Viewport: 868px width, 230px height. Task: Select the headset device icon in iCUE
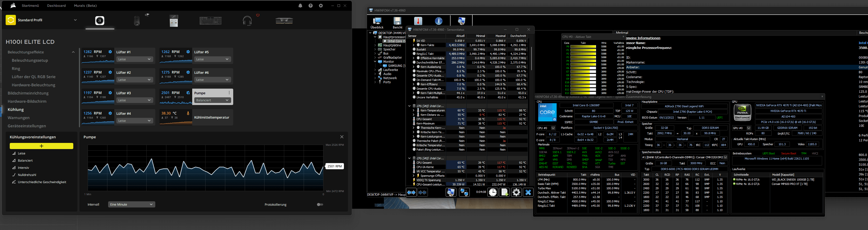click(x=247, y=21)
